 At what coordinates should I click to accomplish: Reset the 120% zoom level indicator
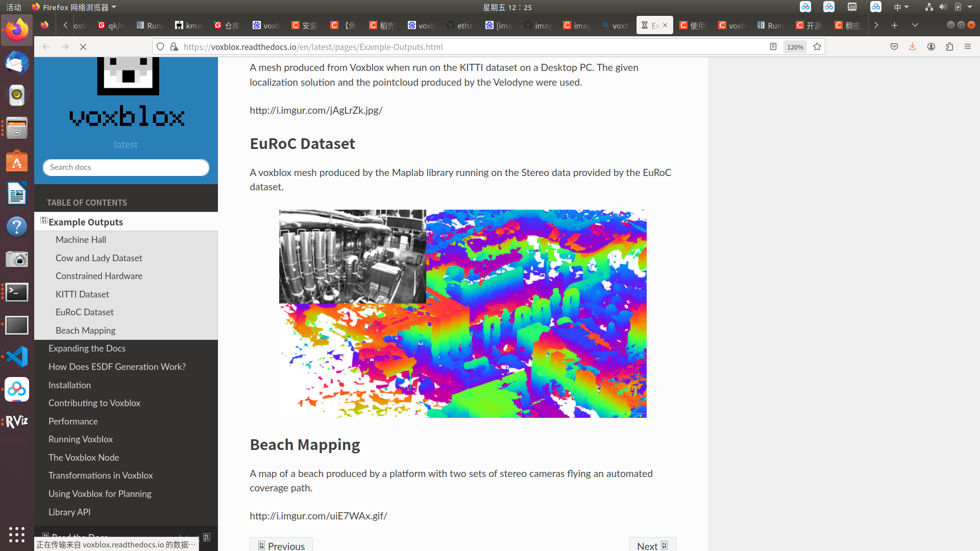pyautogui.click(x=795, y=47)
